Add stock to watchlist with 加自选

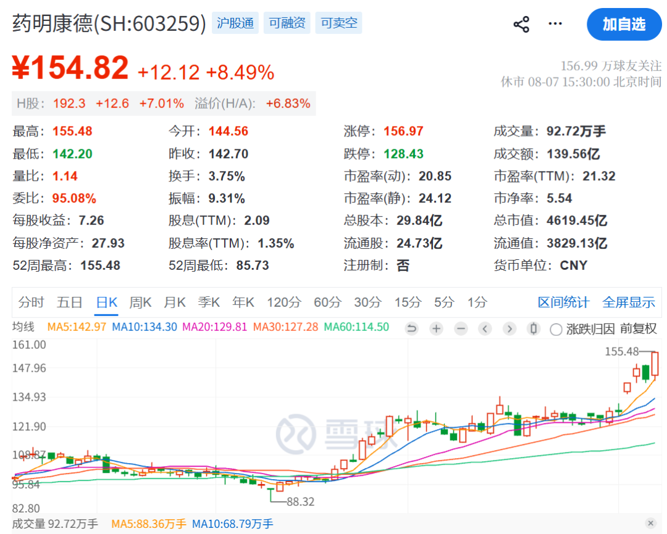tap(624, 24)
